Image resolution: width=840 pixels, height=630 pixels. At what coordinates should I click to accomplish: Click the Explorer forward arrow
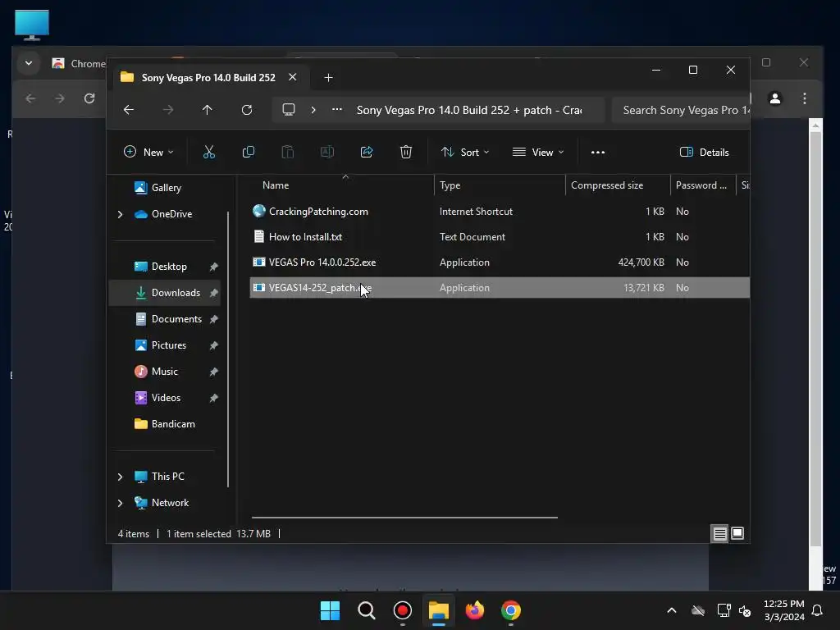(168, 110)
